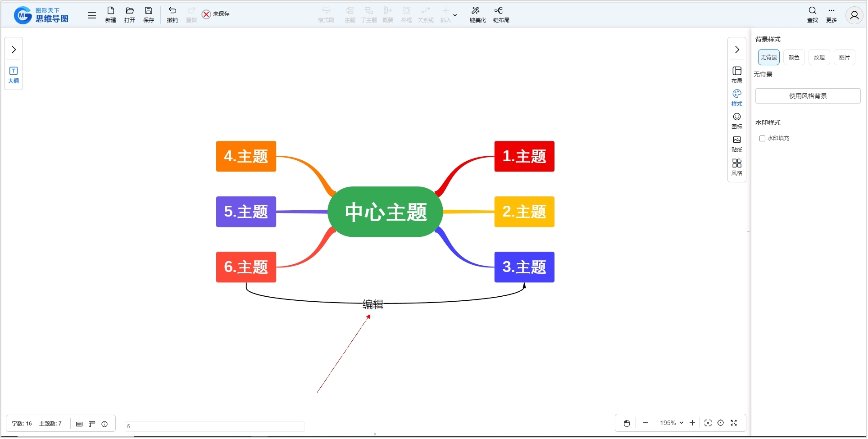Toggle the mouse mode icon

(x=627, y=423)
